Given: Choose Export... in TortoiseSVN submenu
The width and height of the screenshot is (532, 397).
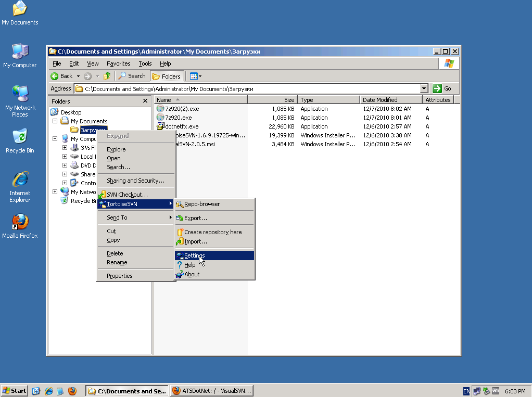Looking at the screenshot, I should [x=214, y=218].
